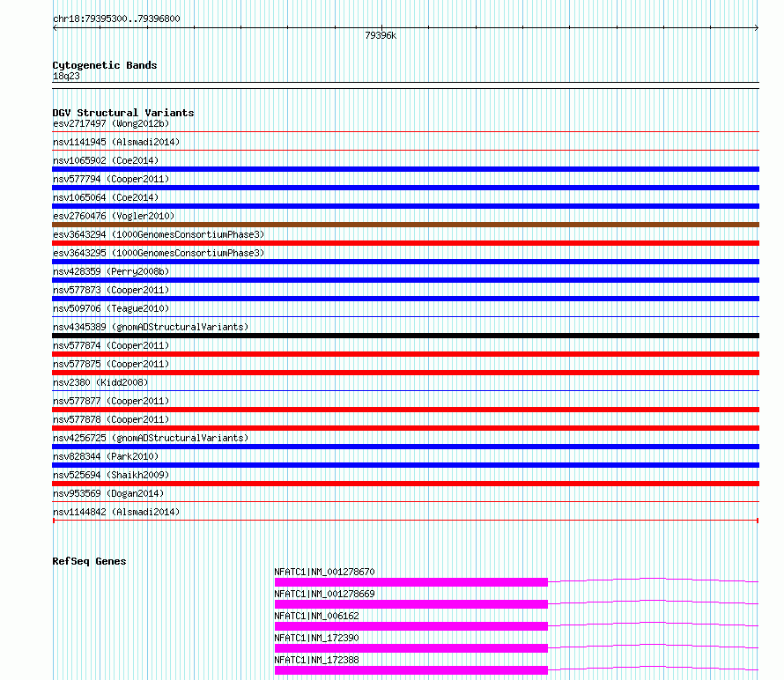Click the Cytogenetic Bands track heading
Viewport: 784px width, 680px height.
tap(105, 65)
